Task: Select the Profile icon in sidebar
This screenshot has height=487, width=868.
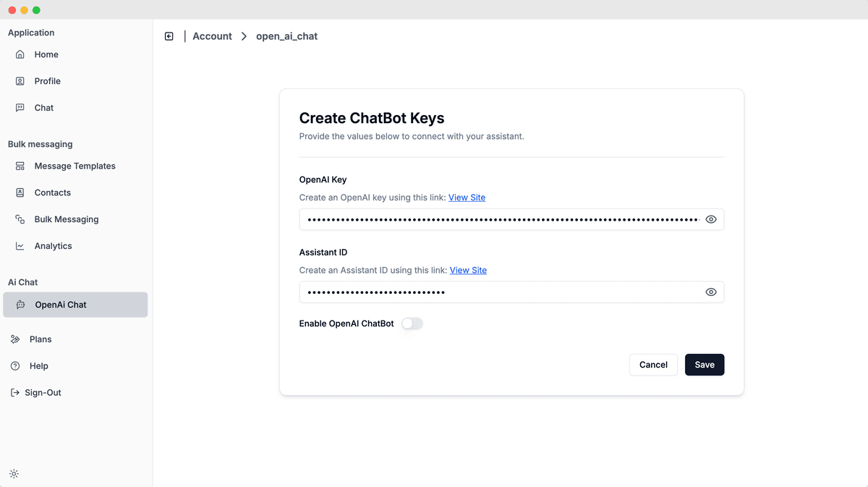Action: [x=21, y=81]
